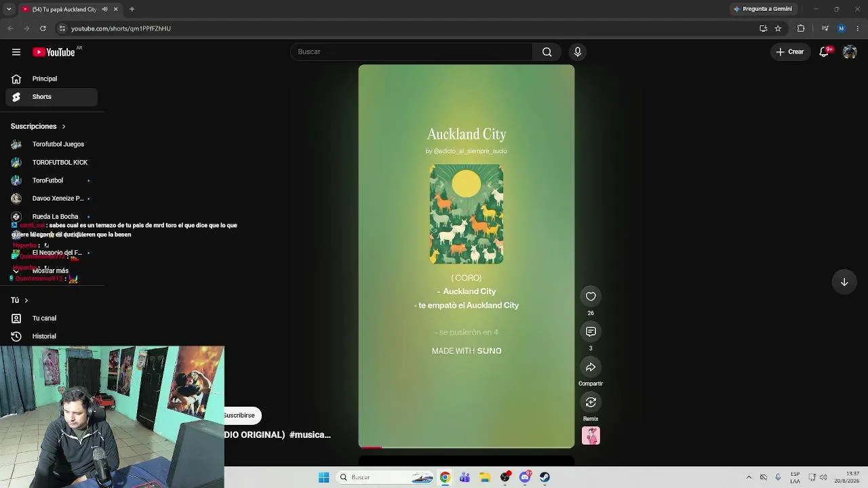Viewport: 868px width, 488px height.
Task: Remix this short
Action: click(x=591, y=403)
